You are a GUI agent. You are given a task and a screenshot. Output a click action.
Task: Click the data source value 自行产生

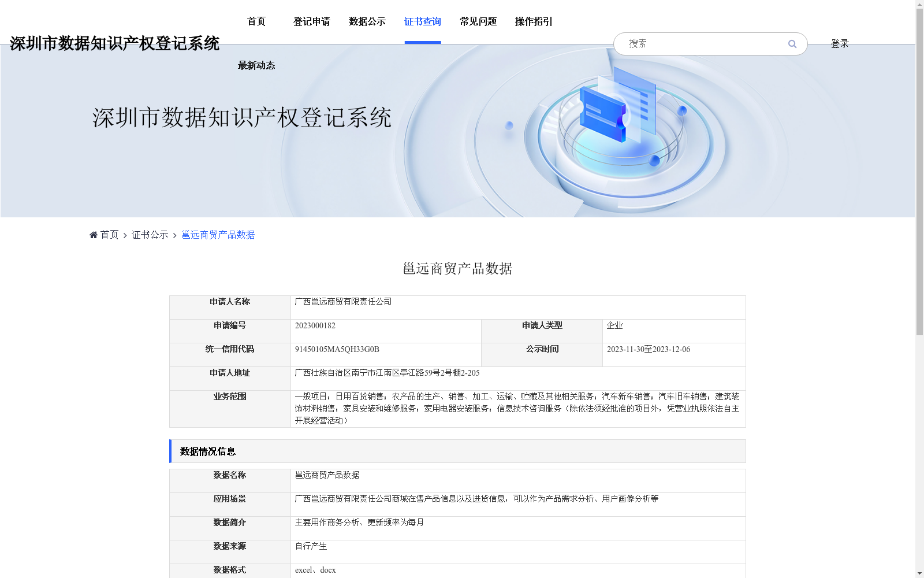(311, 546)
